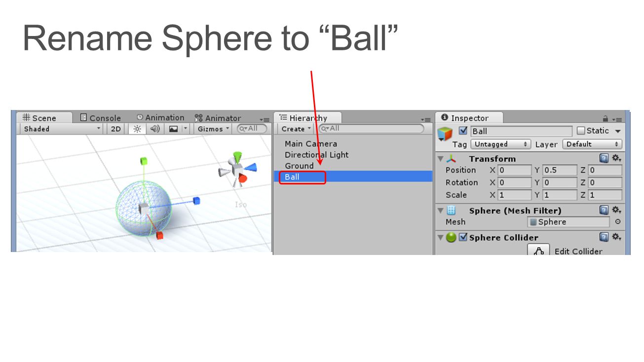Open the Scene panel options menu icon

pos(265,119)
